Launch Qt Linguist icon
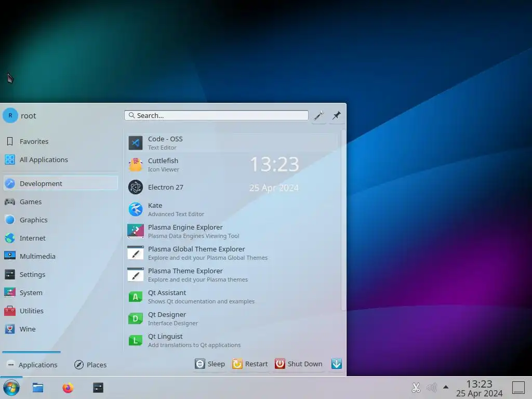This screenshot has height=399, width=532. 136,340
